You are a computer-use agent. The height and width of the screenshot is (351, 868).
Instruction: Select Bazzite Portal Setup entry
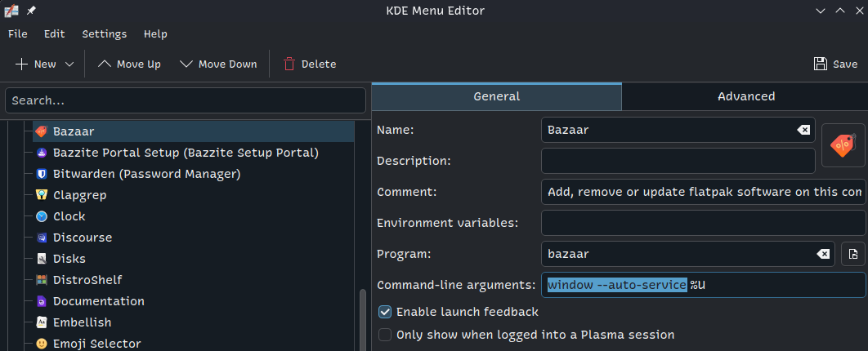[x=186, y=153]
